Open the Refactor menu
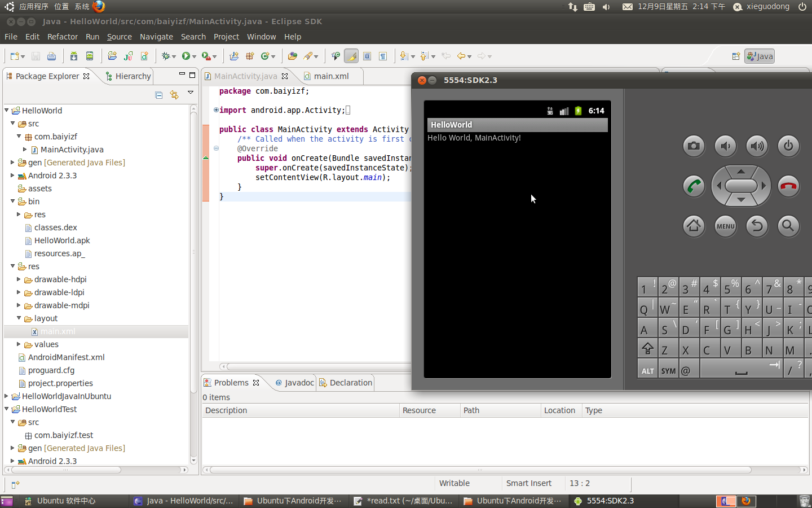This screenshot has height=508, width=812. [x=63, y=37]
